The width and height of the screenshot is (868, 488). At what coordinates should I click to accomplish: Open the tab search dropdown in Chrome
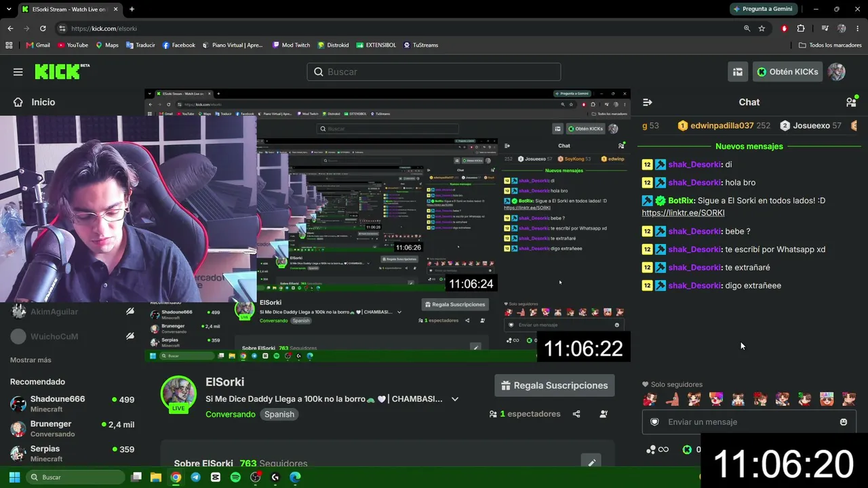(x=10, y=9)
